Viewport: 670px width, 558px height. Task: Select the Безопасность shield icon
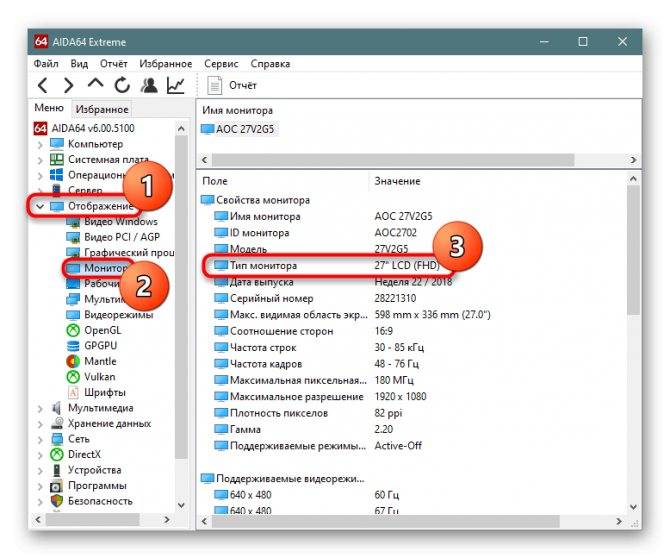click(57, 501)
